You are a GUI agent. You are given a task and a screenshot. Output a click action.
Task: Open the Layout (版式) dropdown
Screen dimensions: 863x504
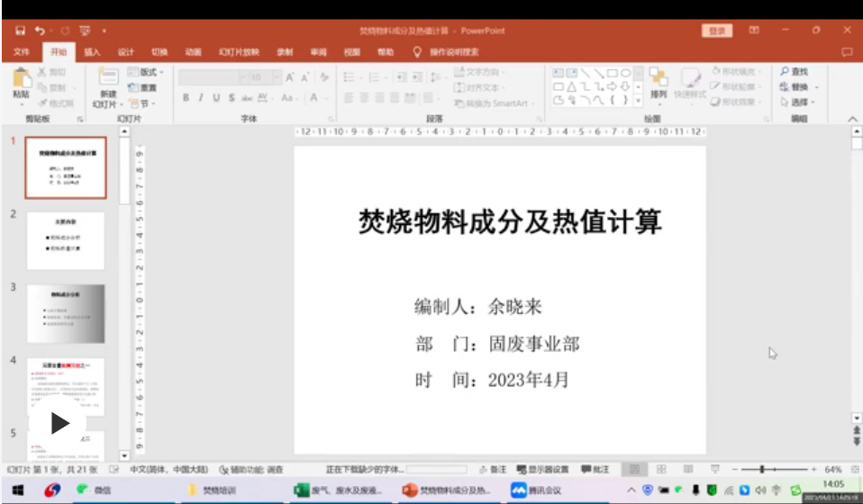pyautogui.click(x=145, y=72)
